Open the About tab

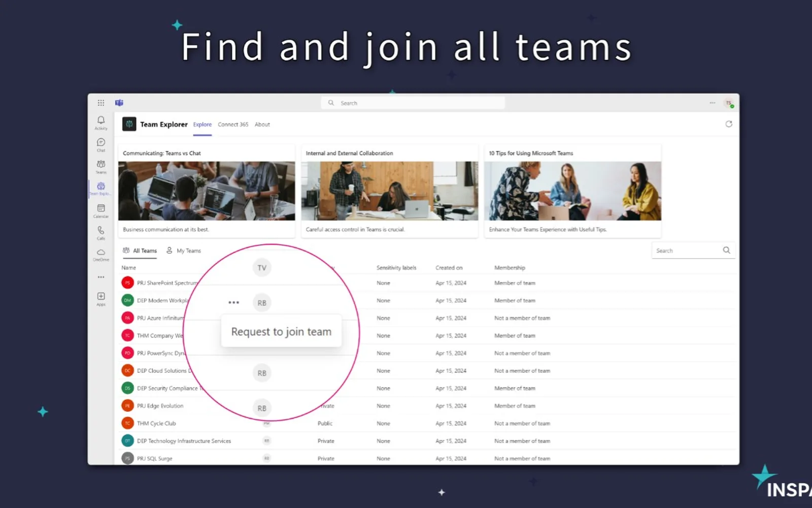[262, 124]
